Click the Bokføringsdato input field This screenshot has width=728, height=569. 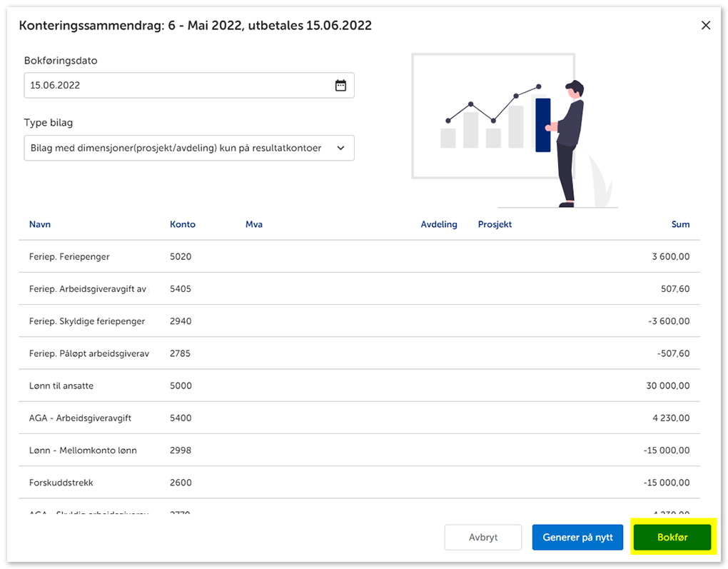[x=178, y=86]
